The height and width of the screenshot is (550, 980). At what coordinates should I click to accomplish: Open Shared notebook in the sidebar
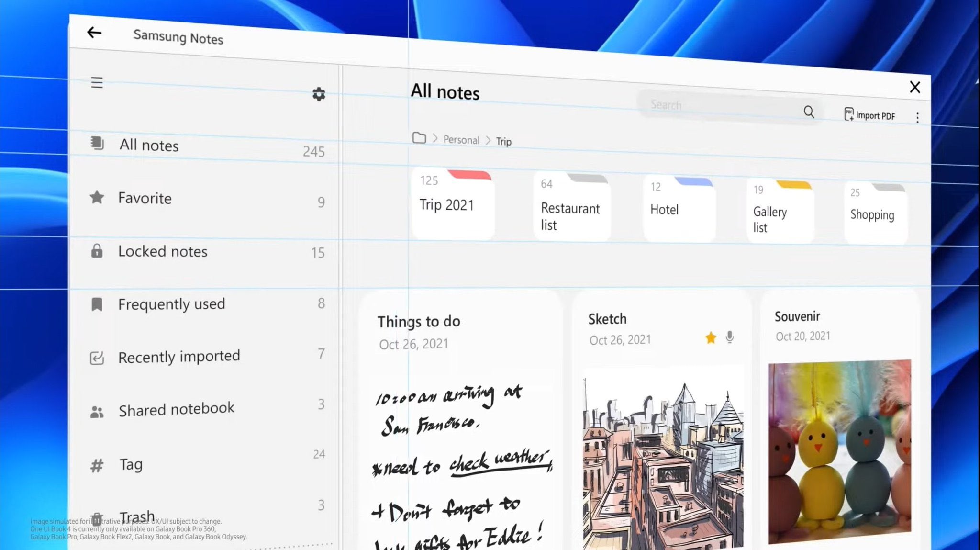point(207,408)
